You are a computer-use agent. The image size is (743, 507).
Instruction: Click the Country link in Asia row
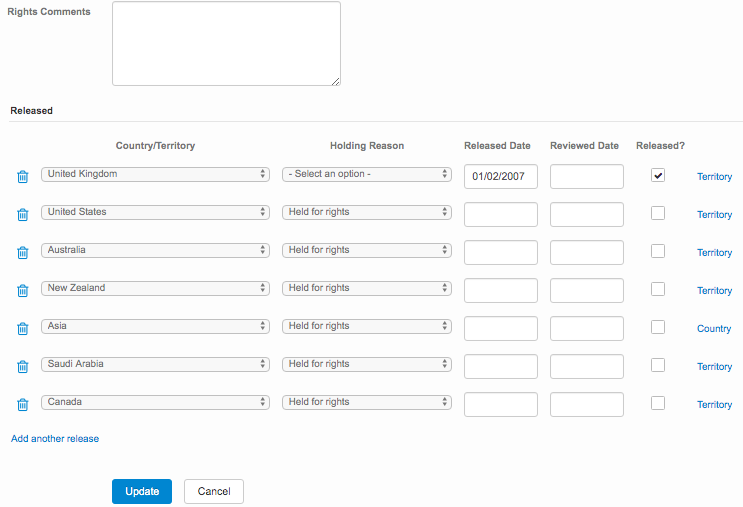tap(714, 328)
